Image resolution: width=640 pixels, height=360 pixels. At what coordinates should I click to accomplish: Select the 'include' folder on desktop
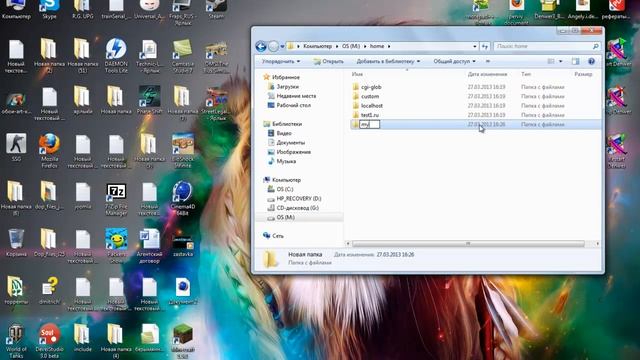[x=82, y=338]
